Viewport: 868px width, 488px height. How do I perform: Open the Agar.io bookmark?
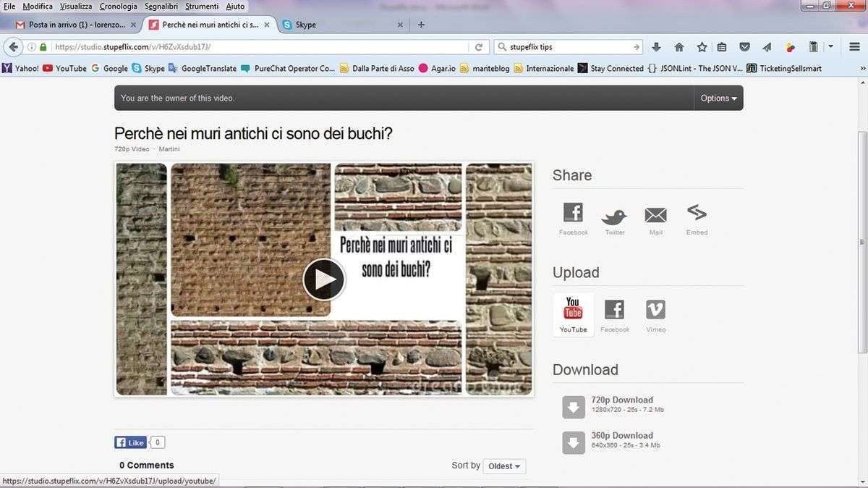(x=437, y=69)
